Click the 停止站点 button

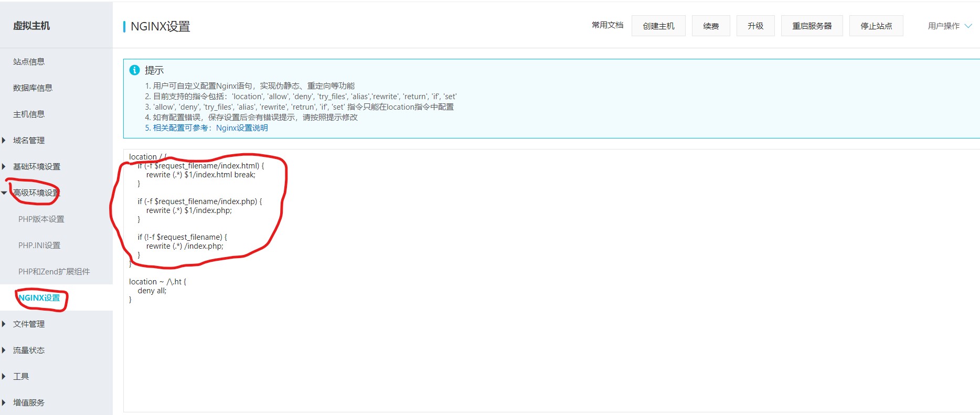[x=876, y=26]
